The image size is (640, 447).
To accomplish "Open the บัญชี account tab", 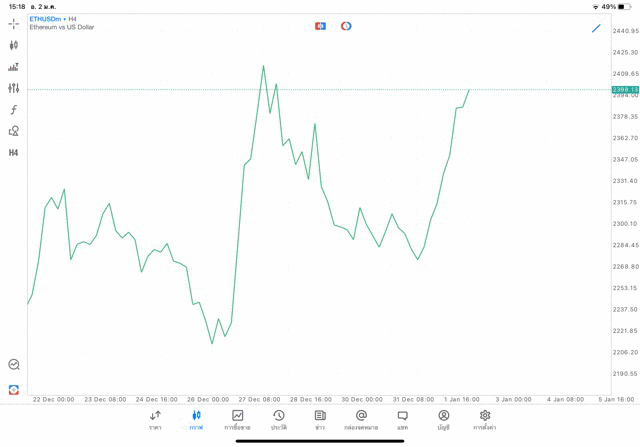I will coord(443,420).
